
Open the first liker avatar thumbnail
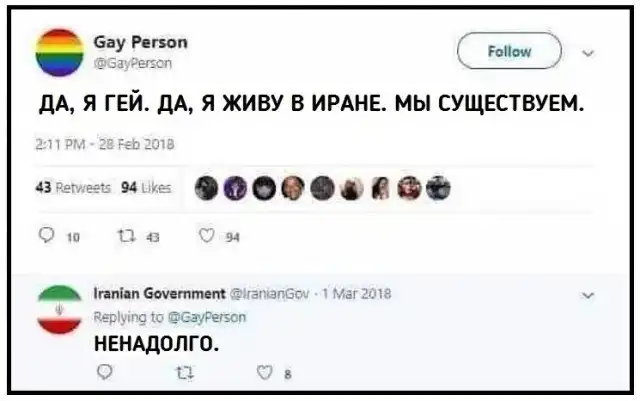tap(206, 188)
